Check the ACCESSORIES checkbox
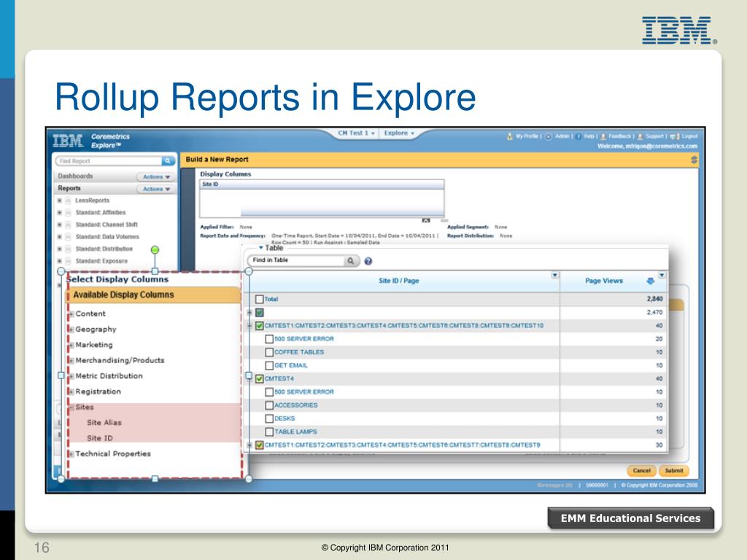This screenshot has height=560, width=747. [269, 405]
